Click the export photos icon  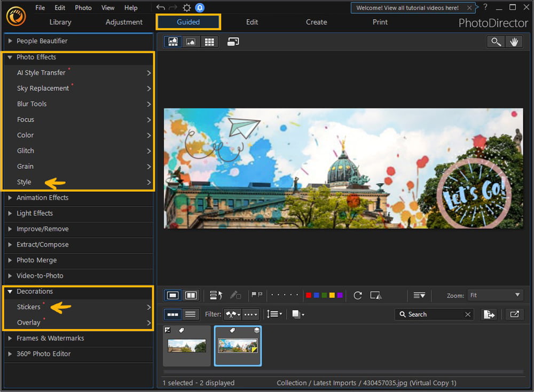click(489, 314)
